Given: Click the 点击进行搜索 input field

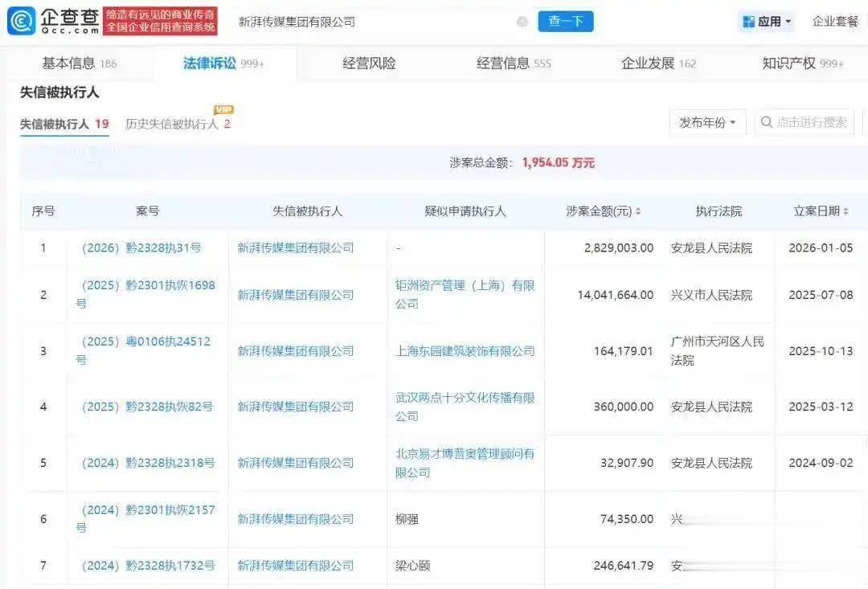Looking at the screenshot, I should [805, 122].
